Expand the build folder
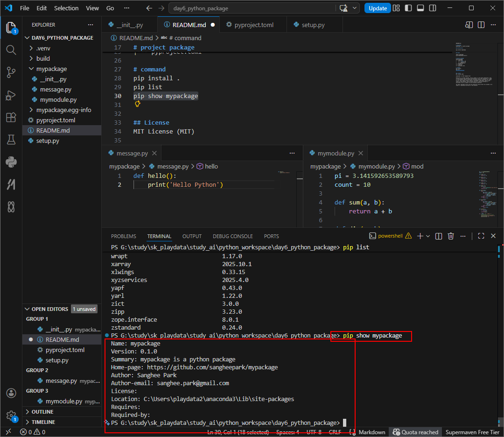 pos(62,58)
